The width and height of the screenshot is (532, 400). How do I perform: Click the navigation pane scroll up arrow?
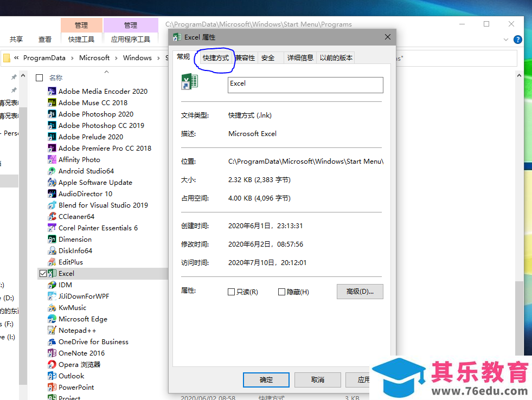(x=23, y=75)
